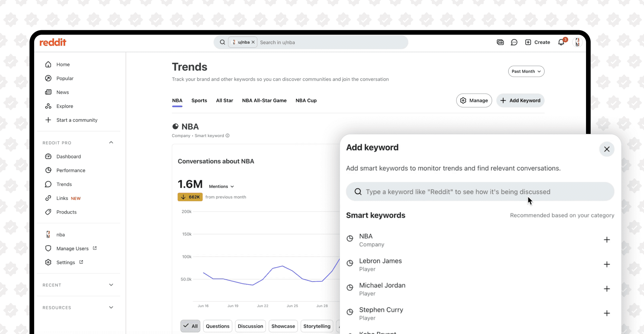Add Stephen Curry smart keyword
Image resolution: width=644 pixels, height=334 pixels.
(x=607, y=313)
